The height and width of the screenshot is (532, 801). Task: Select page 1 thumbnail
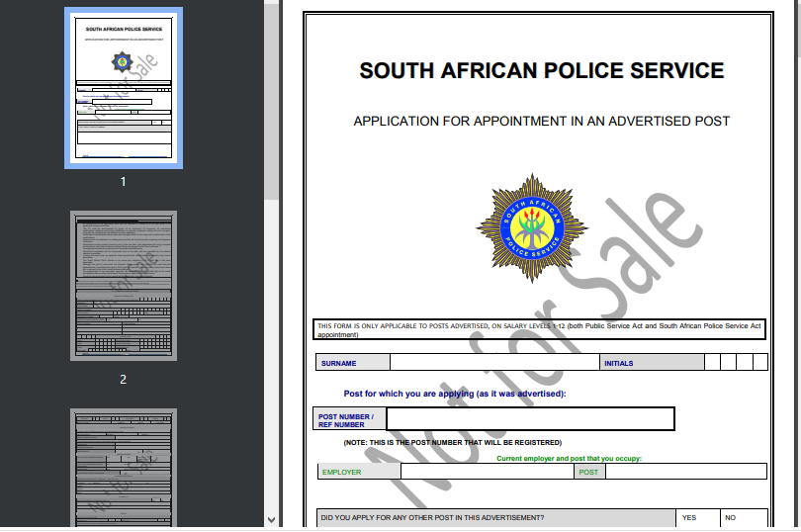click(x=124, y=88)
